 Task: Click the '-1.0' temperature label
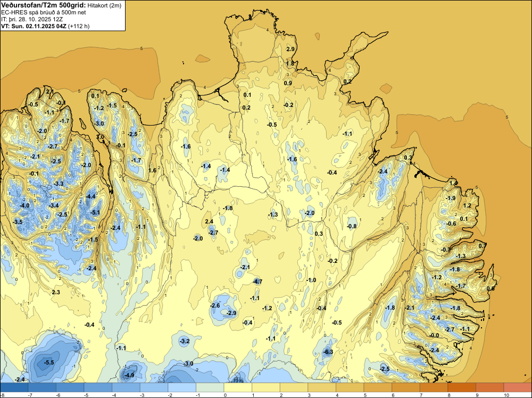[311, 280]
